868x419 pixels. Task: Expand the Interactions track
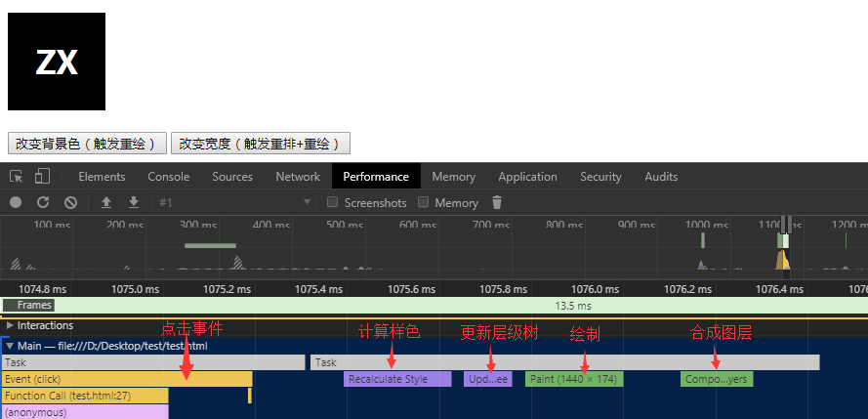pyautogui.click(x=10, y=325)
